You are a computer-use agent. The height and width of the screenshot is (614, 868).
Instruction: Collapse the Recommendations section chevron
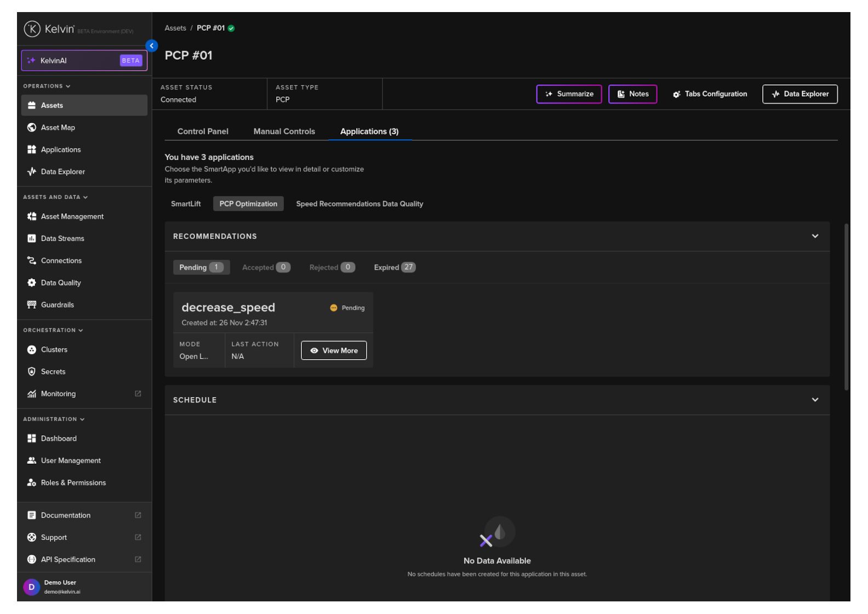(815, 236)
